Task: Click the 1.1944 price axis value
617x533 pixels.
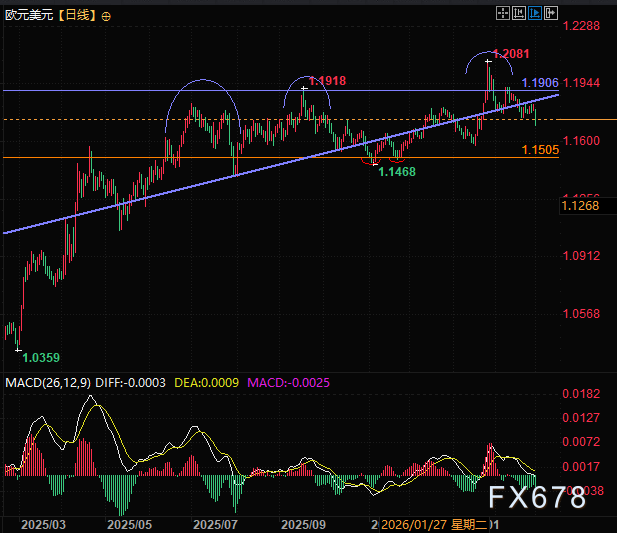Action: pyautogui.click(x=581, y=83)
